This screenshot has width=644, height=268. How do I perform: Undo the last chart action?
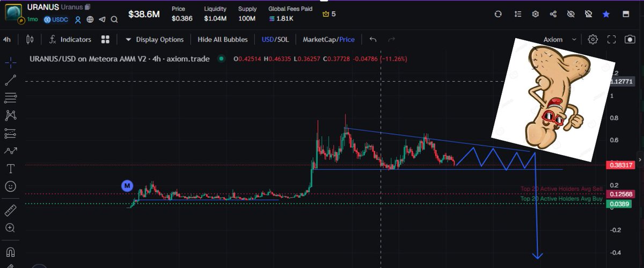coord(373,39)
